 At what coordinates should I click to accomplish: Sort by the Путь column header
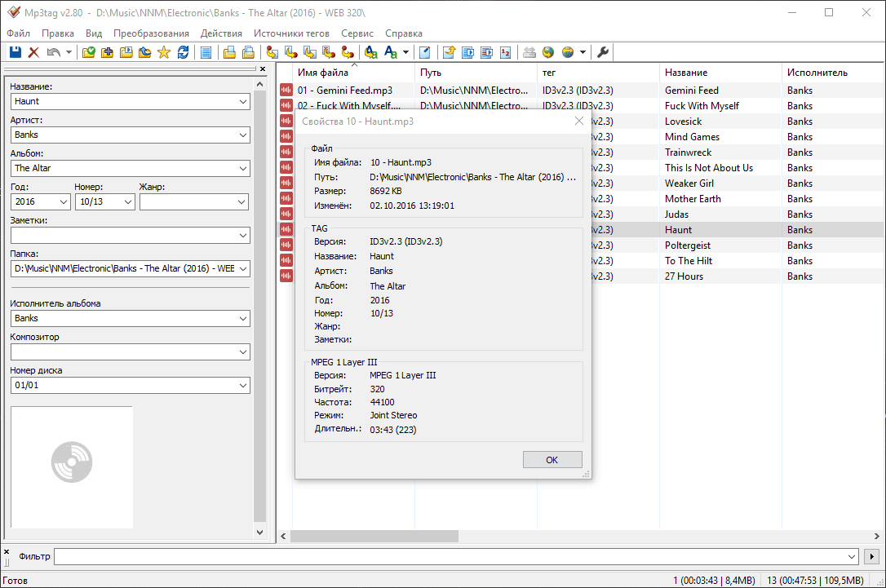[x=476, y=73]
